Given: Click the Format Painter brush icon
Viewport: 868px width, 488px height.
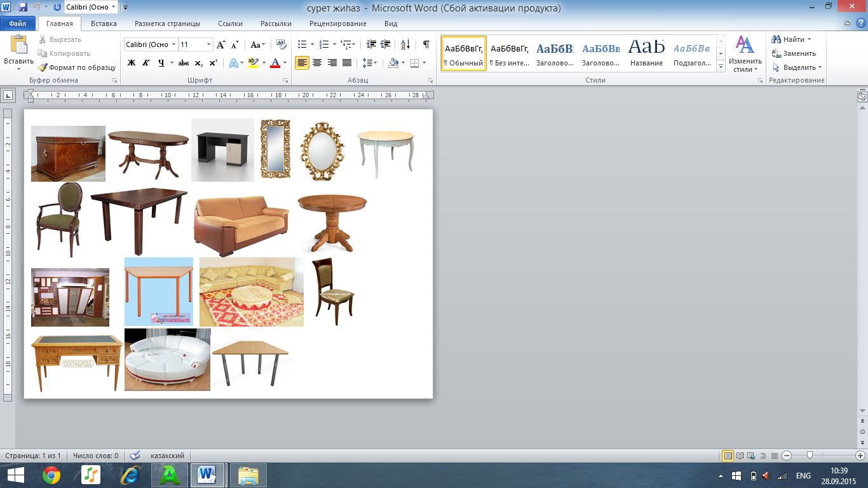Looking at the screenshot, I should click(43, 67).
